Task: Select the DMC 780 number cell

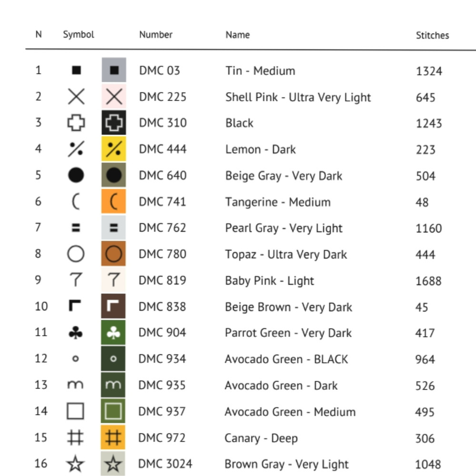Action: coord(162,254)
